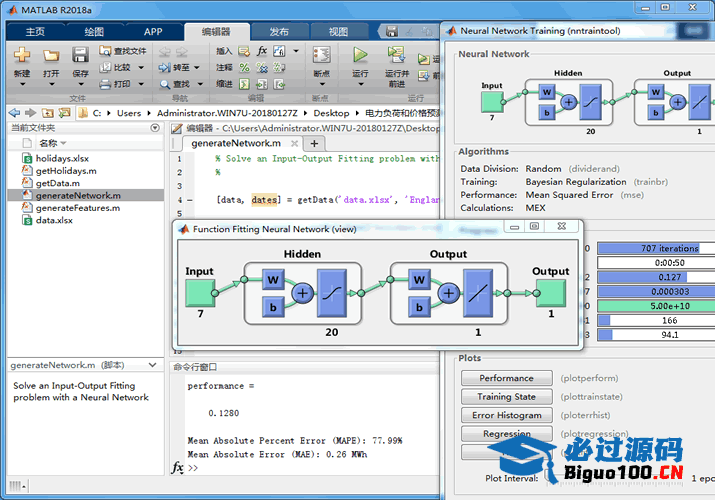Click the fx insert function icon
The height and width of the screenshot is (500, 715).
tap(262, 51)
